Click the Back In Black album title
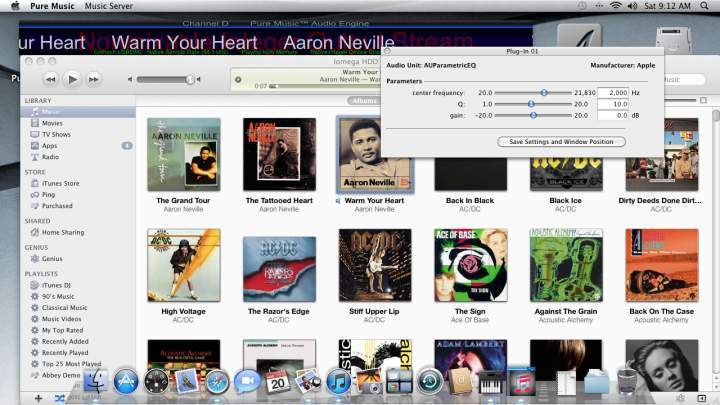 tap(470, 201)
